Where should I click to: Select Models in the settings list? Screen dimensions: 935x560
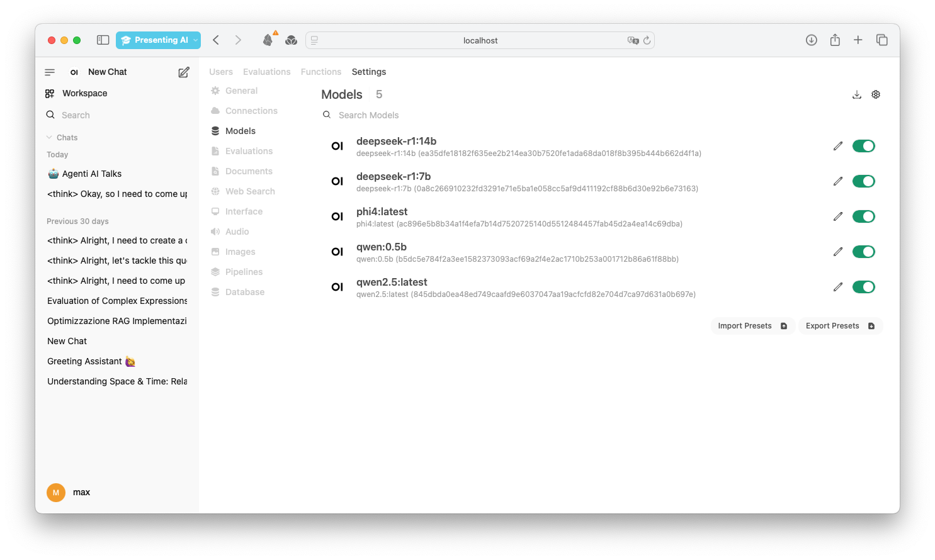pos(233,131)
